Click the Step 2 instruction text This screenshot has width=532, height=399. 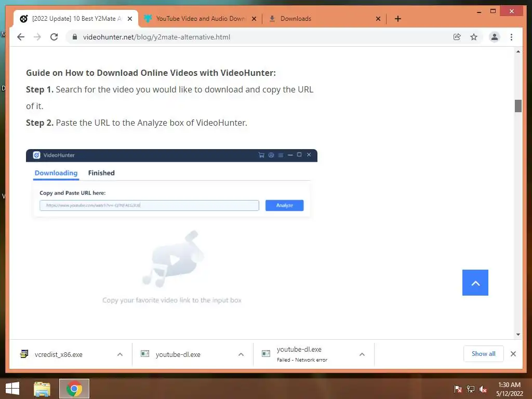point(137,123)
